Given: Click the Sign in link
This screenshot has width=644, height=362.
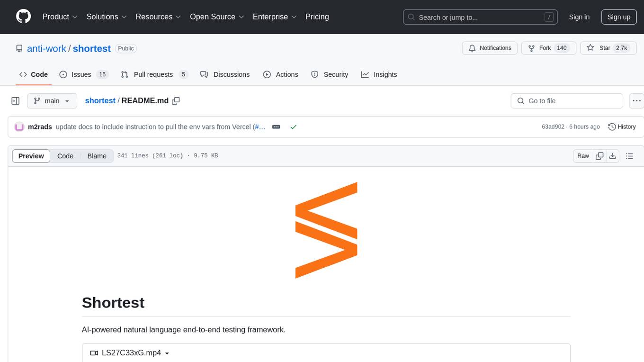Looking at the screenshot, I should coord(579,17).
